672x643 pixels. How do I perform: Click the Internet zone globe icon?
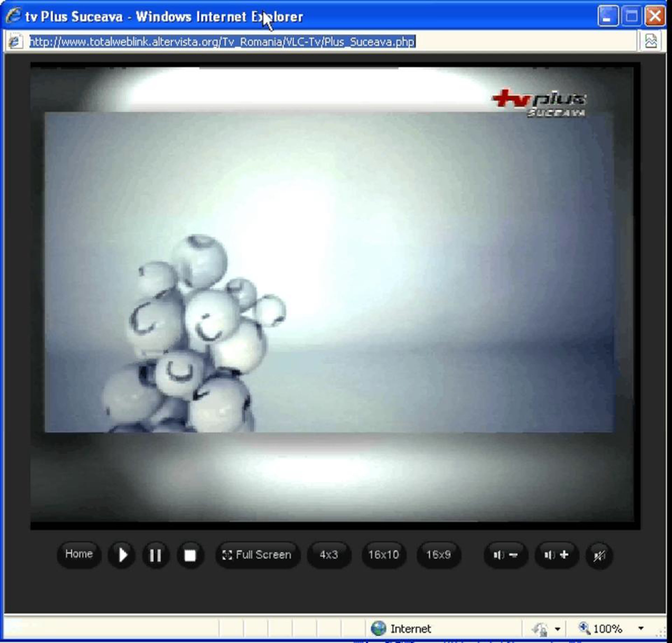(379, 628)
